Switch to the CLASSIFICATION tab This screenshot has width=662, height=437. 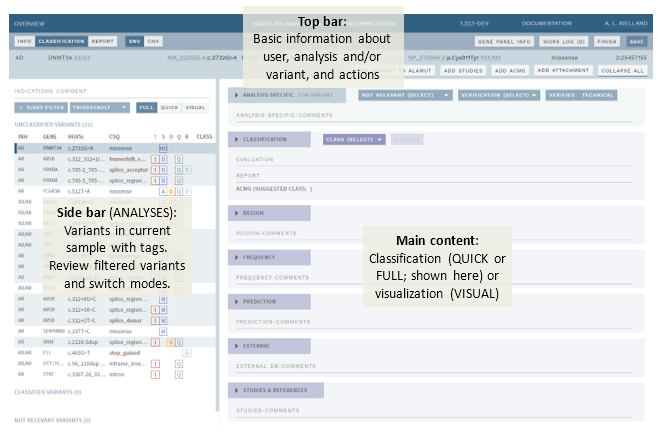pos(61,41)
